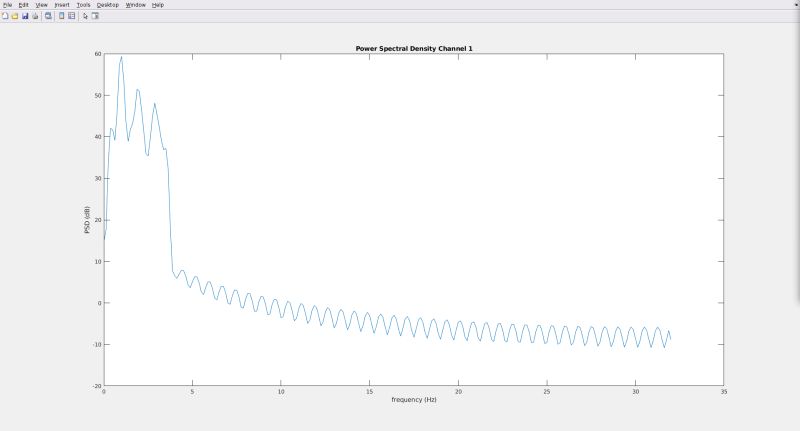Open the View menu
The height and width of the screenshot is (431, 800).
pyautogui.click(x=41, y=5)
